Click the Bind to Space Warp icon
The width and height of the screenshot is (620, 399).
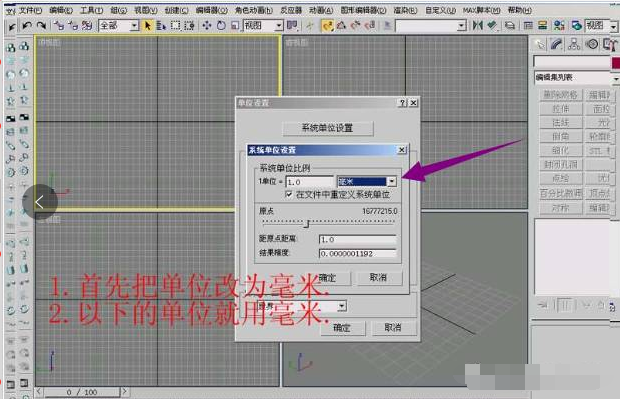[x=87, y=26]
